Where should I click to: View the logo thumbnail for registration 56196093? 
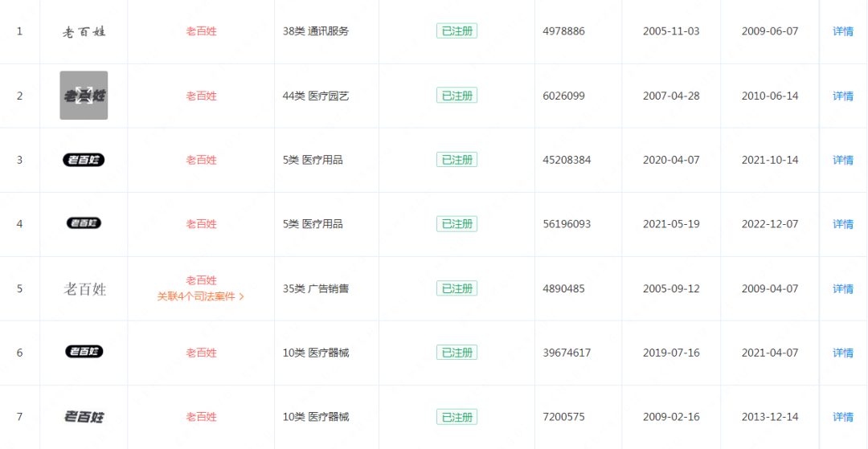pyautogui.click(x=84, y=223)
